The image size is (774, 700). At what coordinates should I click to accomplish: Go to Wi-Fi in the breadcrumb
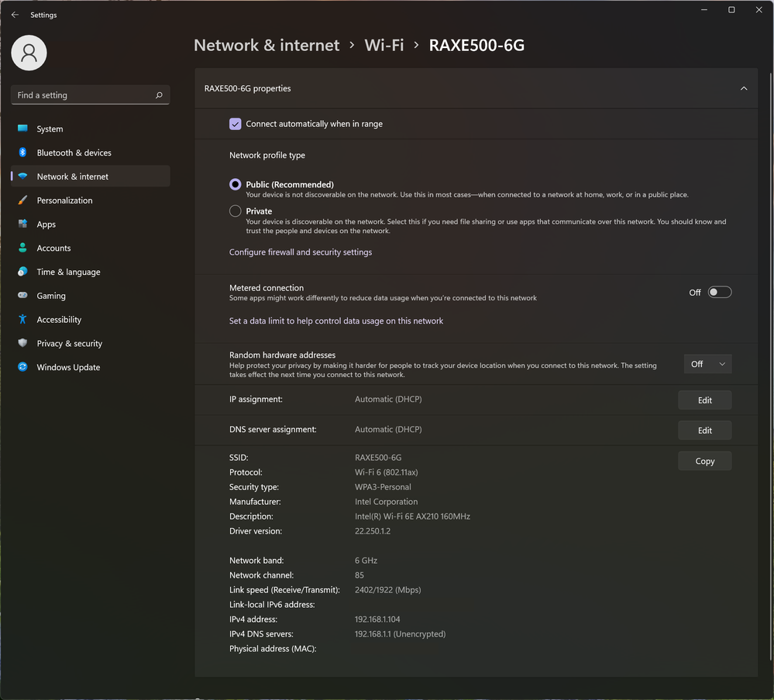(384, 45)
